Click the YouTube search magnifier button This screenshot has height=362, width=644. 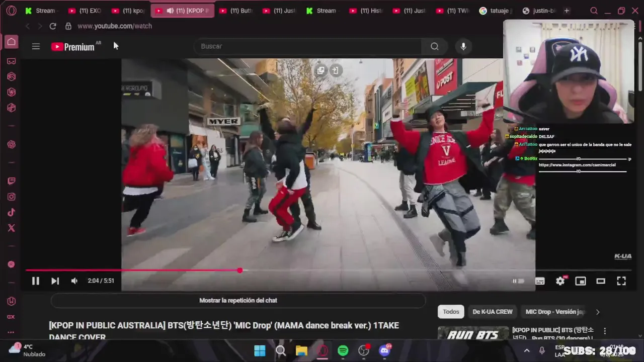(x=435, y=46)
